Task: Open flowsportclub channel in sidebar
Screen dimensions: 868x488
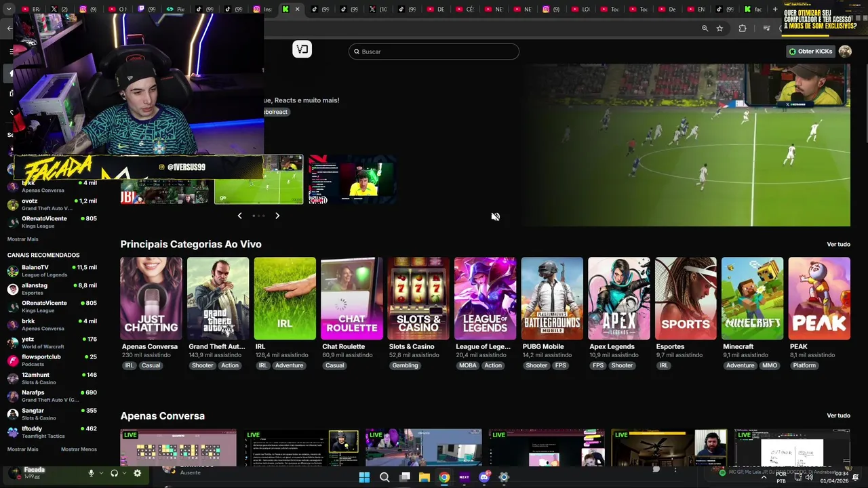Action: [x=53, y=361]
